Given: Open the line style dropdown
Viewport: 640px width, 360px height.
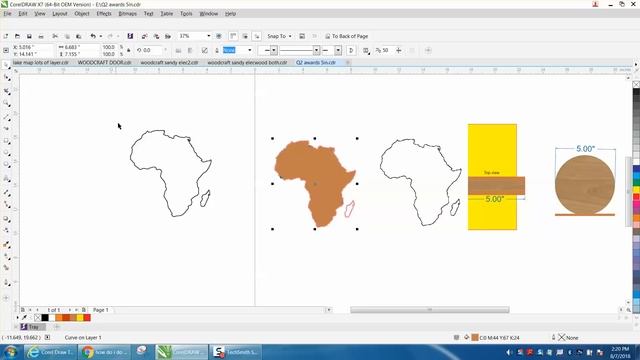Looking at the screenshot, I should click(x=316, y=50).
